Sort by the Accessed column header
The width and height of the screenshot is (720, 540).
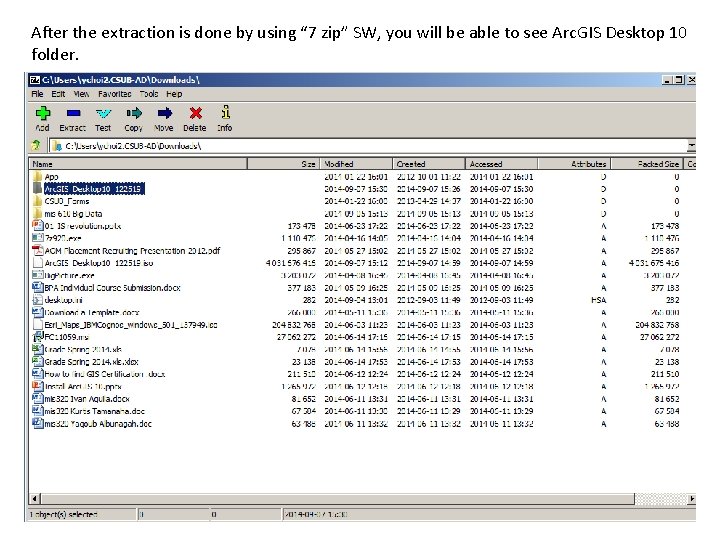click(501, 164)
